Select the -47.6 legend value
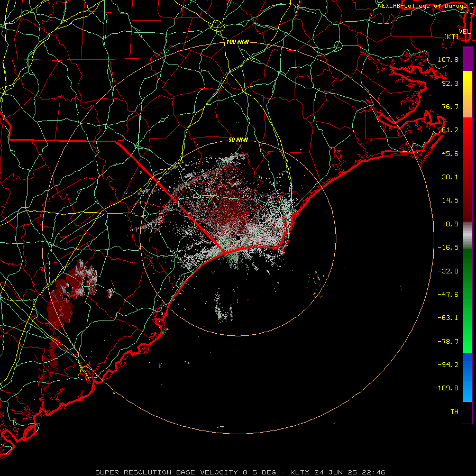The width and height of the screenshot is (476, 476). point(448,295)
